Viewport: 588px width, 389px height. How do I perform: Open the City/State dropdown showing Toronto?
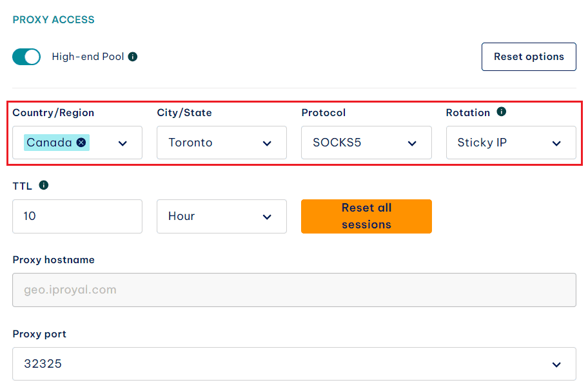click(221, 143)
